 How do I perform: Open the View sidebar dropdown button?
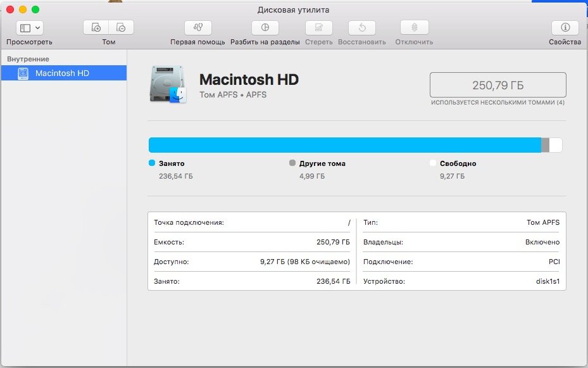coord(30,28)
